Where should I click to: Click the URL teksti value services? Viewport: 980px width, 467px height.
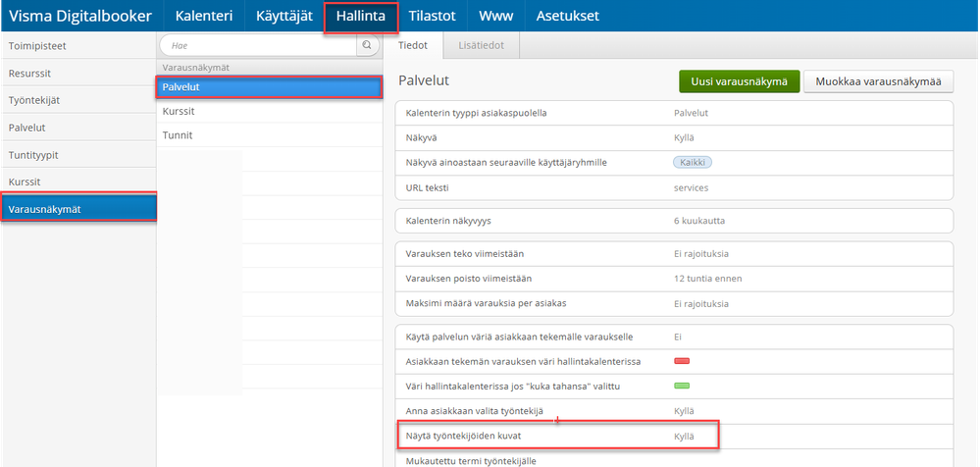point(691,187)
